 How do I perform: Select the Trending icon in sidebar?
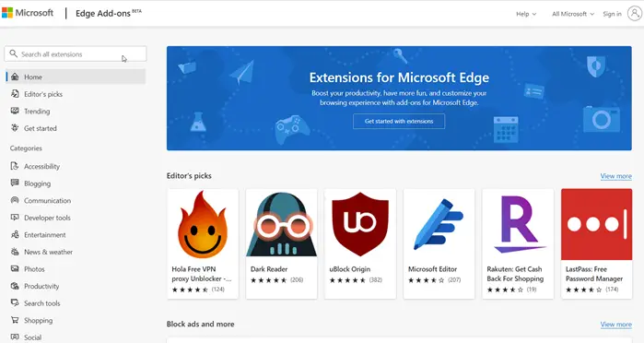tap(15, 111)
